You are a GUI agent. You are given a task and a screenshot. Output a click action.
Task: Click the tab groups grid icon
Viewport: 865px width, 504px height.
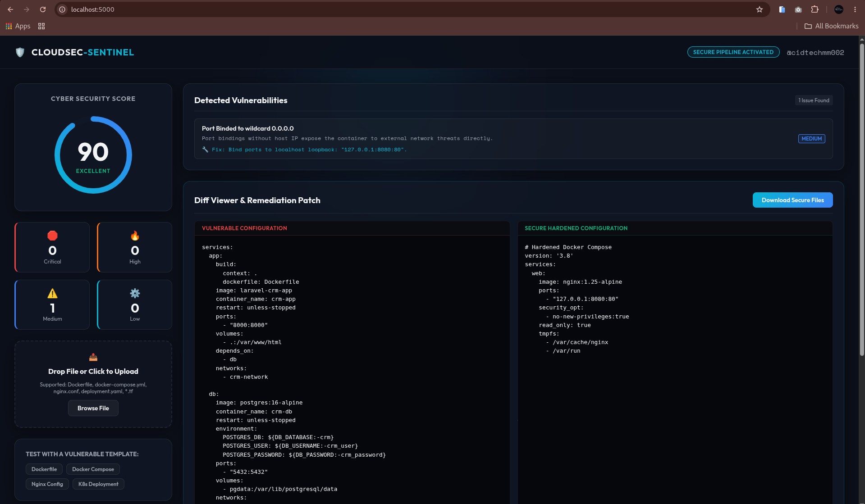click(41, 26)
